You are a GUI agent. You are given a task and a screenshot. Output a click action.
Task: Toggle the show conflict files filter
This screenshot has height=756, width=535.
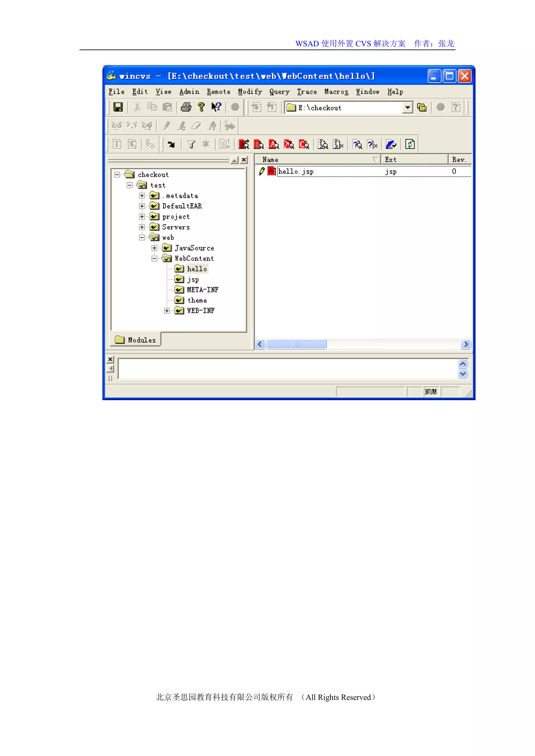point(304,145)
